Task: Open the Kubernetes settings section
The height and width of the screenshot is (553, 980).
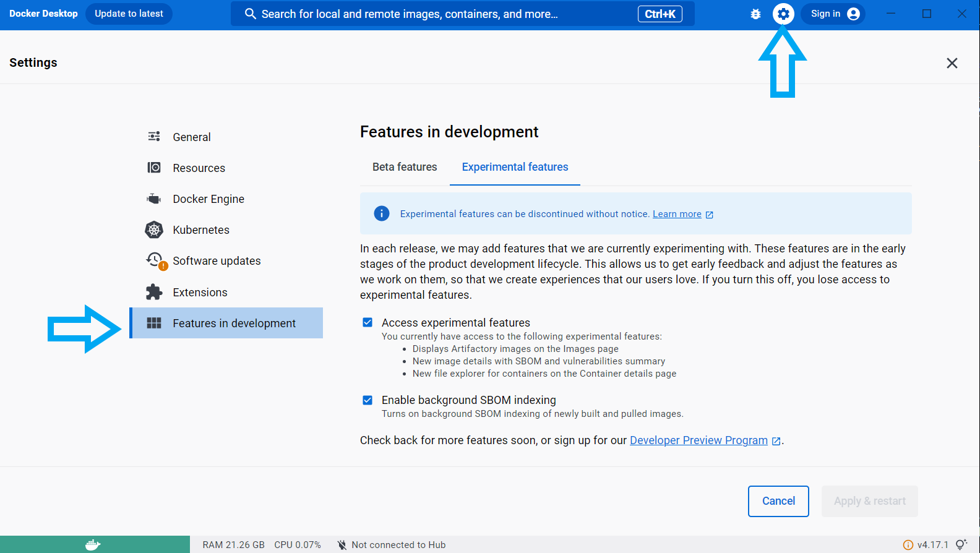Action: point(226,230)
